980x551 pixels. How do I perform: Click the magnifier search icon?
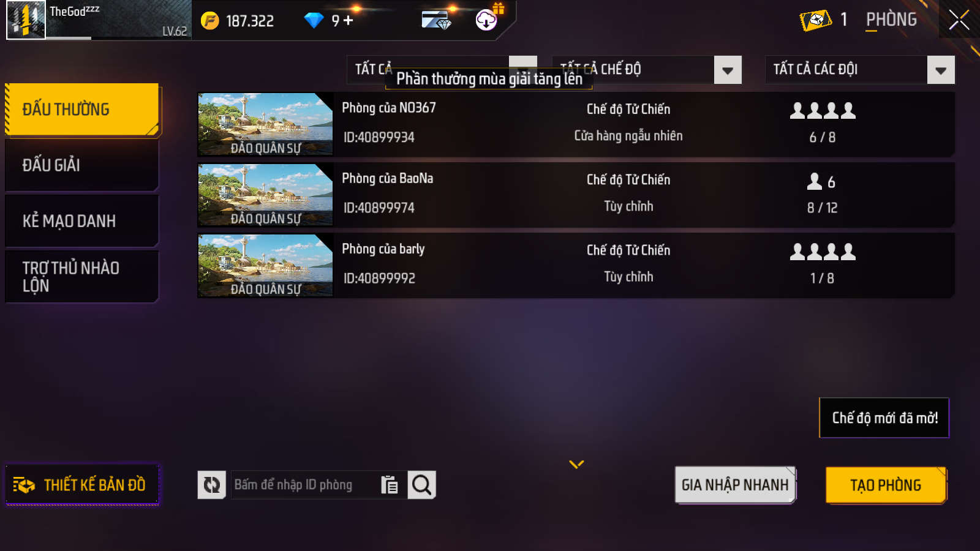421,485
